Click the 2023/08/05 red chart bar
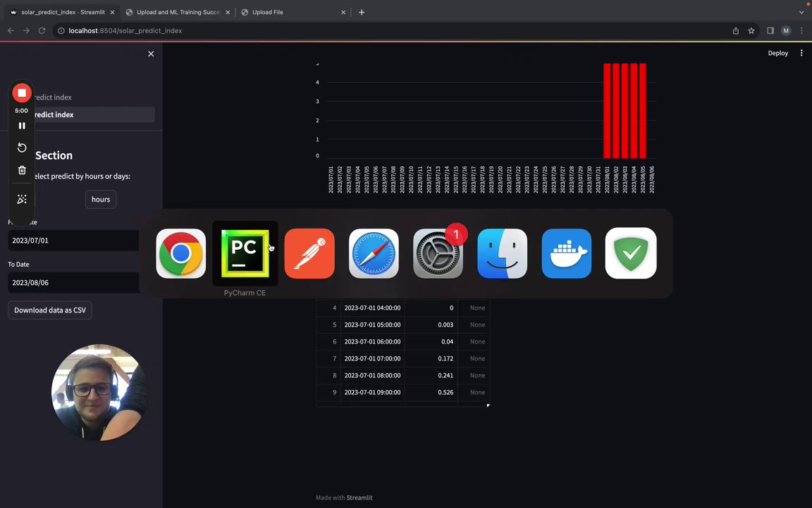Viewport: 812px width, 508px height. (643, 111)
